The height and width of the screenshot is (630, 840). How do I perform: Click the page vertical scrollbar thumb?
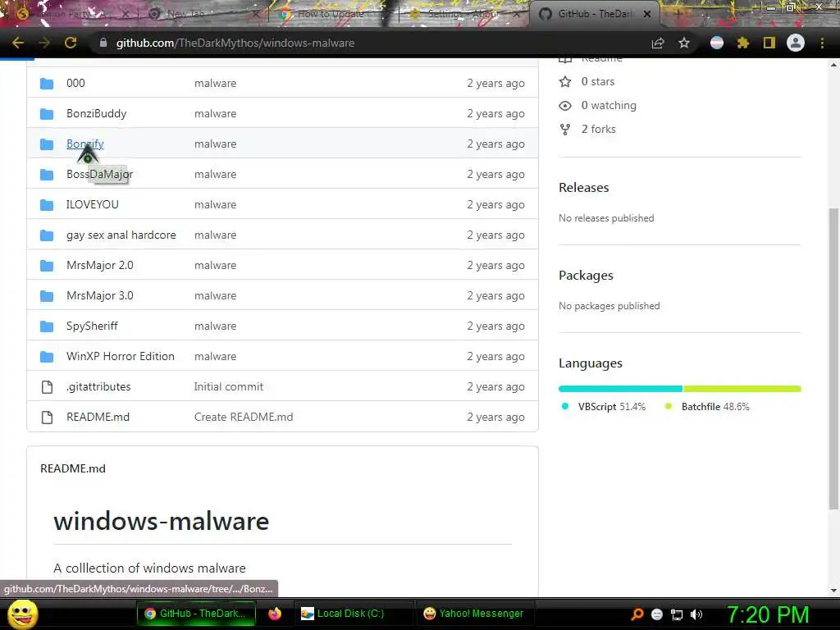click(x=833, y=358)
